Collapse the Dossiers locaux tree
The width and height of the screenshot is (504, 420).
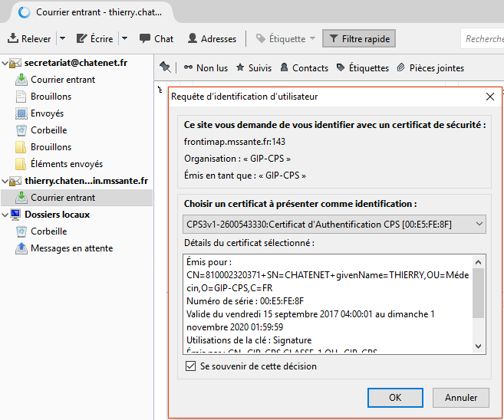coord(5,215)
